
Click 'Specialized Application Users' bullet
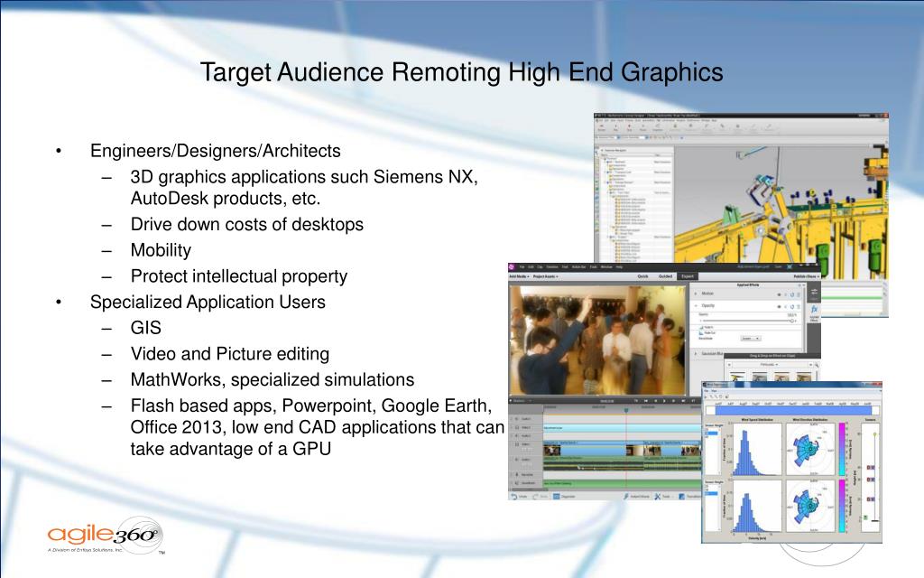pyautogui.click(x=208, y=302)
